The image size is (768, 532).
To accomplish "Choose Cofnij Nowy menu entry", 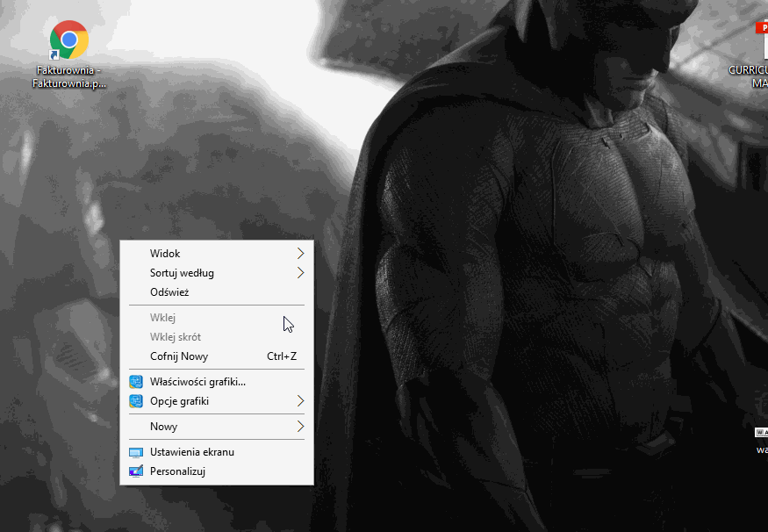I will [x=179, y=356].
